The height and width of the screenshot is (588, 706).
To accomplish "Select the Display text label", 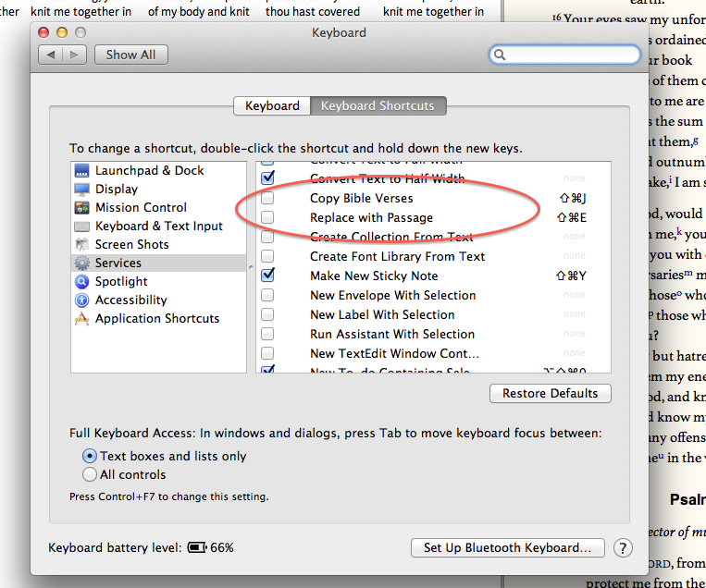I will 117,189.
